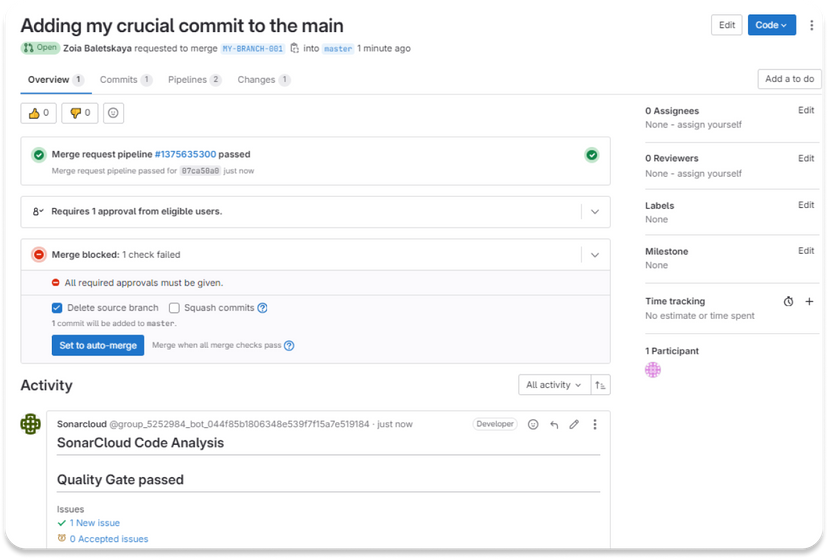Toggle activity sort order button
The width and height of the screenshot is (828, 559).
[600, 385]
